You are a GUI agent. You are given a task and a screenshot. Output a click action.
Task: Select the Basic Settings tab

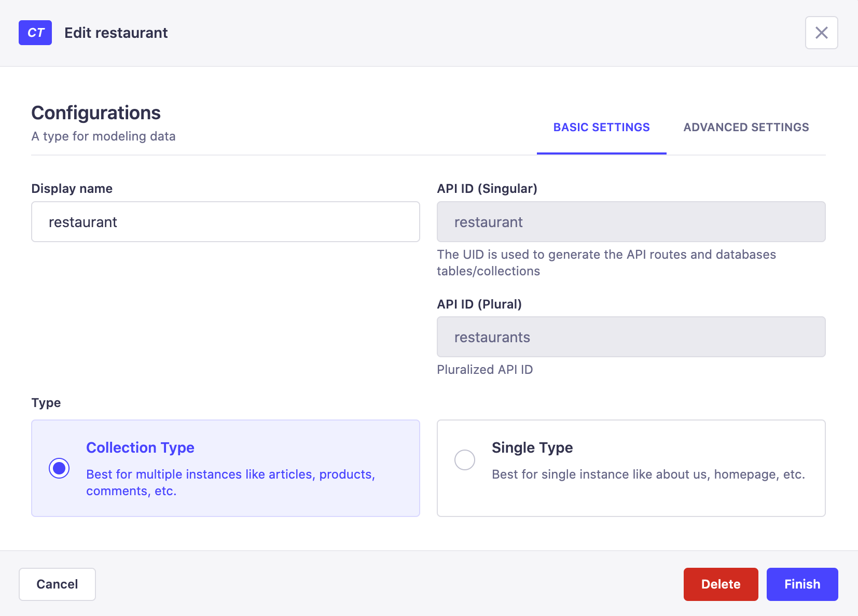click(x=601, y=127)
